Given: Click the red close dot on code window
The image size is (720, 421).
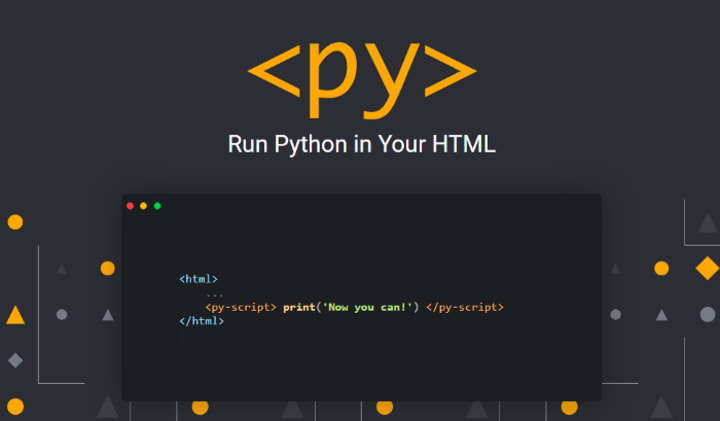Looking at the screenshot, I should coord(130,206).
